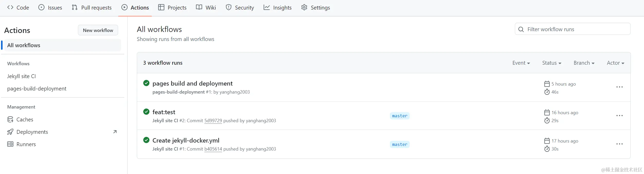This screenshot has height=174, width=644.
Task: Click the Deployments rocket icon
Action: 10,132
